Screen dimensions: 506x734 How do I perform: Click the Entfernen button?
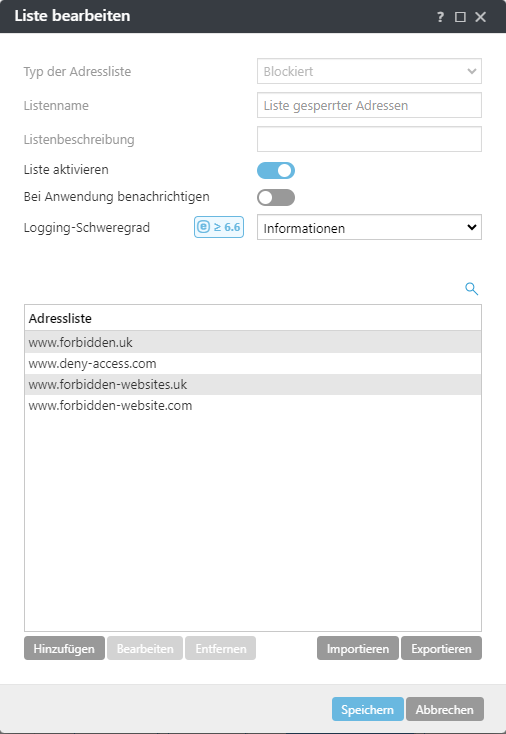tap(220, 648)
